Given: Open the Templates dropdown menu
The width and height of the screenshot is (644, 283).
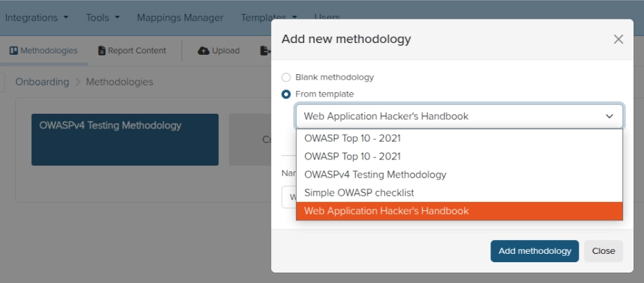Looking at the screenshot, I should point(269,17).
